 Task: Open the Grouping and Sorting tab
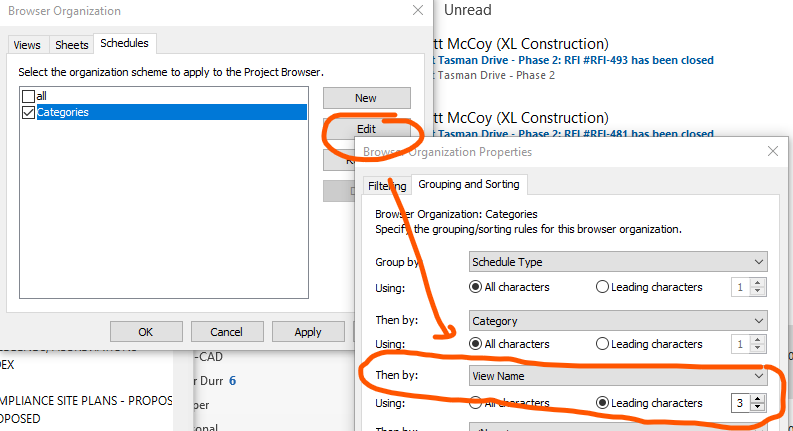pos(469,184)
